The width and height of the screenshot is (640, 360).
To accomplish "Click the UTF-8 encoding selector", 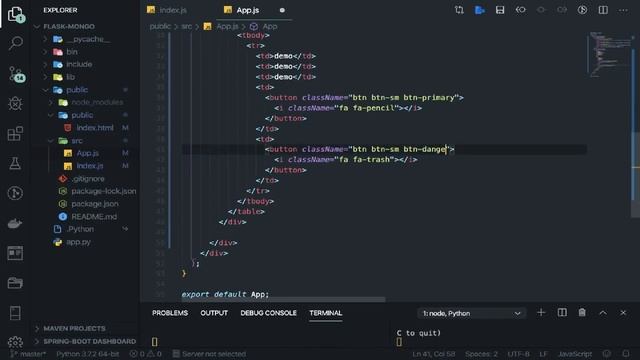I will pyautogui.click(x=518, y=354).
